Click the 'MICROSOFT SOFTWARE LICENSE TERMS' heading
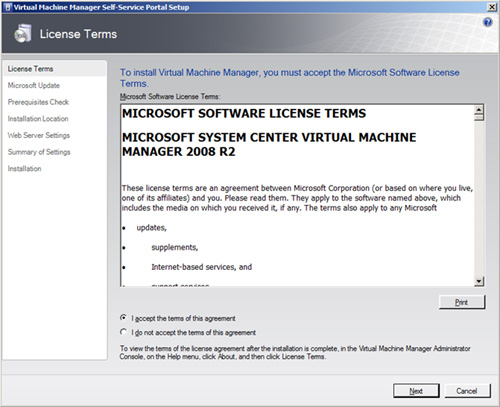Screen dimensions: 500x407 [244, 113]
